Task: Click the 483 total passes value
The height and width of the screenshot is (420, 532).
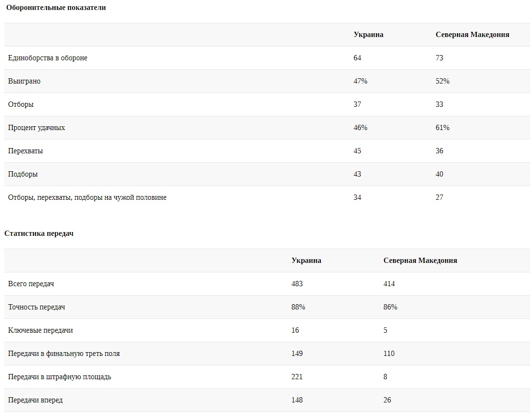Action: click(297, 284)
